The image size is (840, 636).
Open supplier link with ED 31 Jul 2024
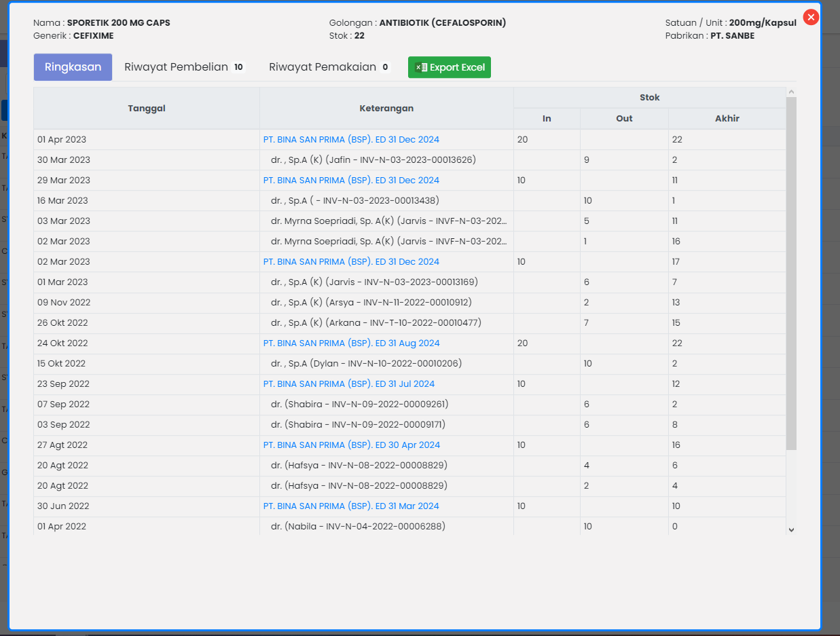[x=348, y=384]
